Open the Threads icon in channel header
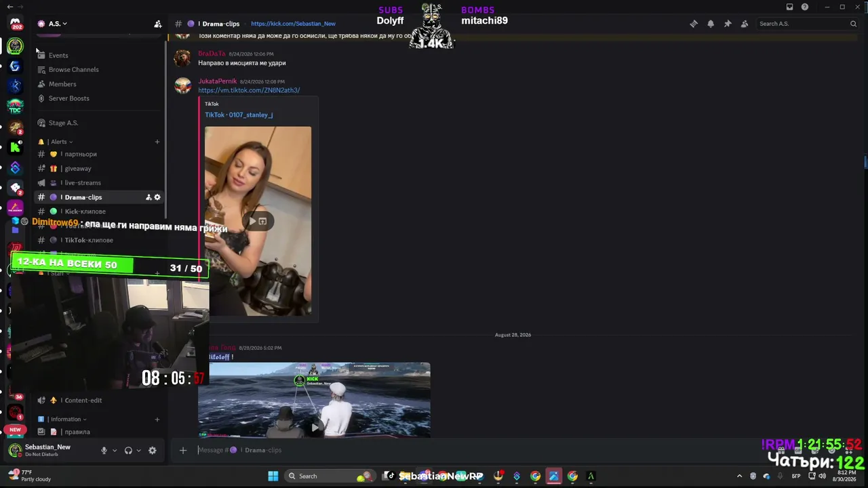This screenshot has width=868, height=488. point(694,24)
